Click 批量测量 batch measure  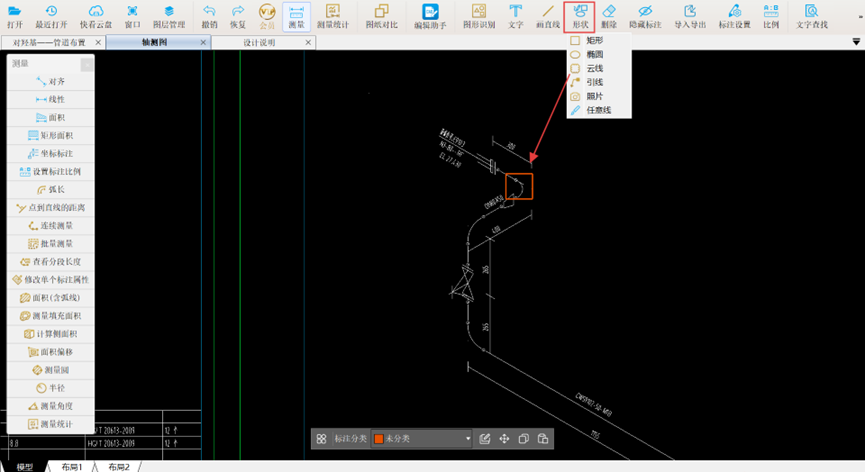51,244
